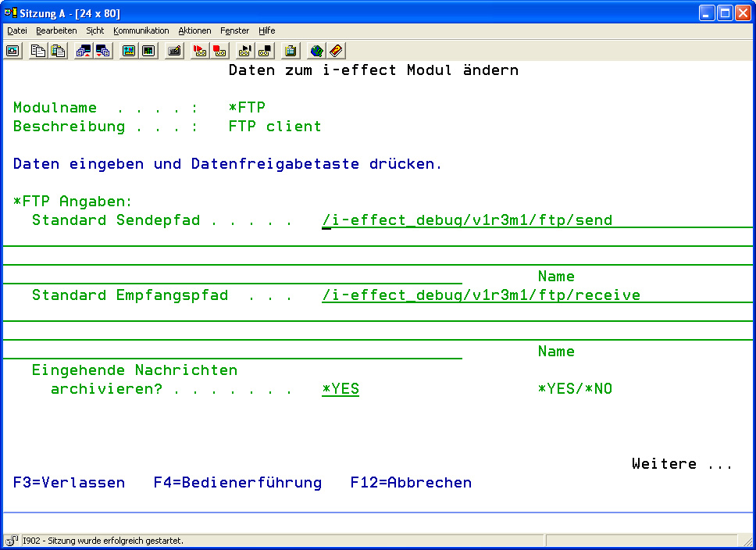Click the Paste toolbar icon
Image resolution: width=756 pixels, height=550 pixels.
[58, 51]
